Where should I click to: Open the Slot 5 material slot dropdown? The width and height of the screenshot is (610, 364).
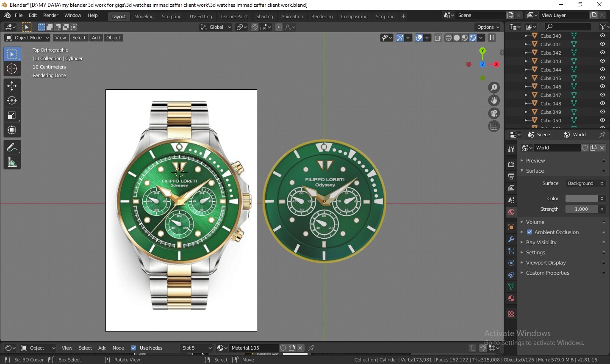pyautogui.click(x=197, y=348)
